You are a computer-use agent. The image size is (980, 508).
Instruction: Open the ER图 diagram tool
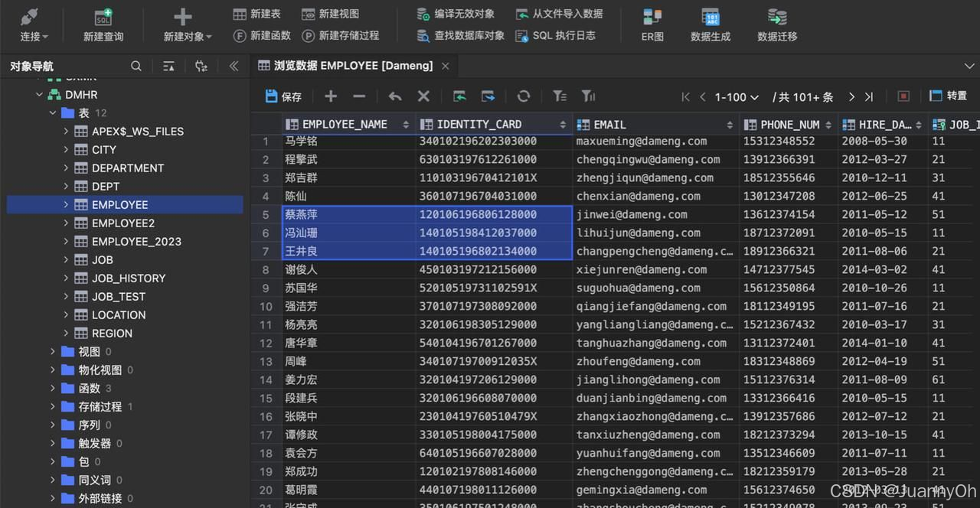coord(652,23)
